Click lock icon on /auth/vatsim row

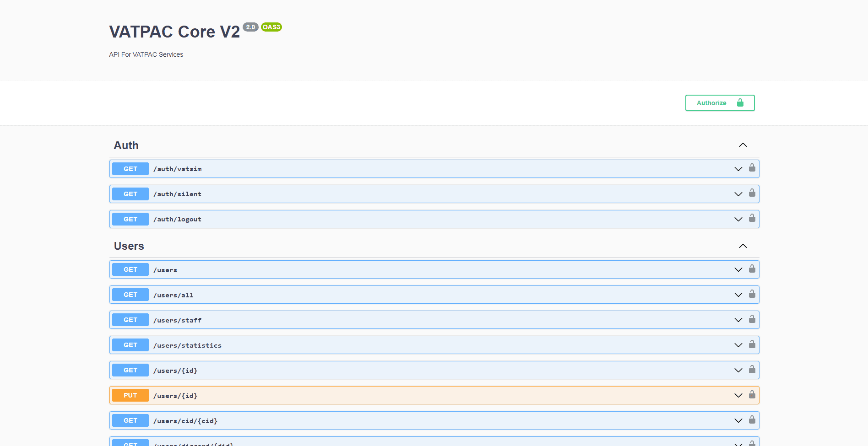click(x=752, y=167)
